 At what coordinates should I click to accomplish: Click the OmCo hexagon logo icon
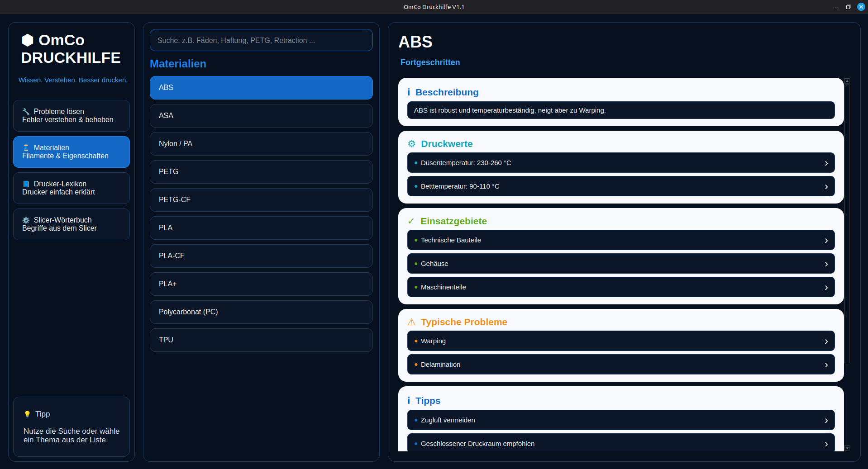(28, 40)
